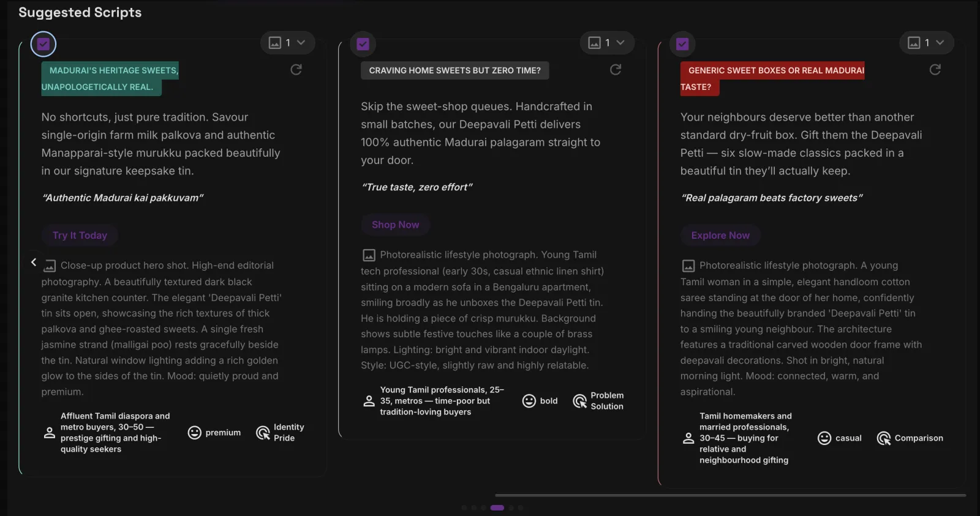Click image icon beside Young Tamil tech professional prompt
Screen dimensions: 980x516
point(369,255)
